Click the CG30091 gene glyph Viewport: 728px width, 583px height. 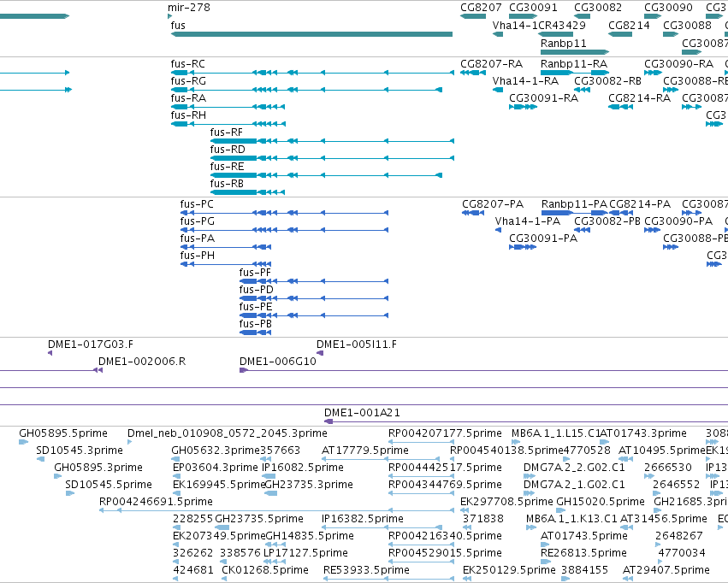[524, 16]
